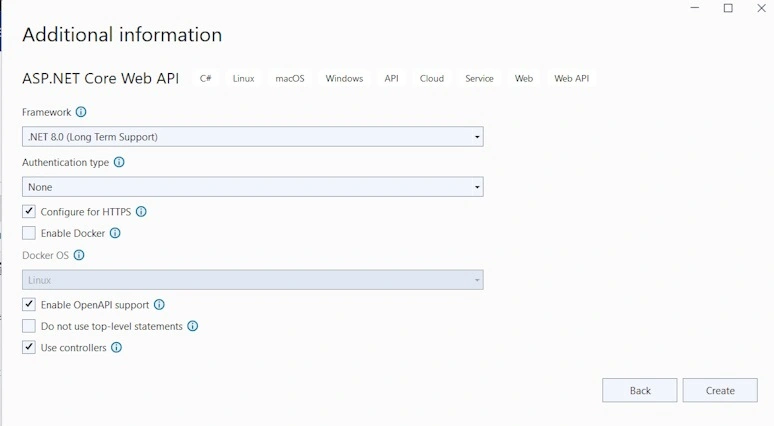Viewport: 774px width, 426px height.
Task: Click info icon beside Configure for HTTPS
Action: coord(141,212)
